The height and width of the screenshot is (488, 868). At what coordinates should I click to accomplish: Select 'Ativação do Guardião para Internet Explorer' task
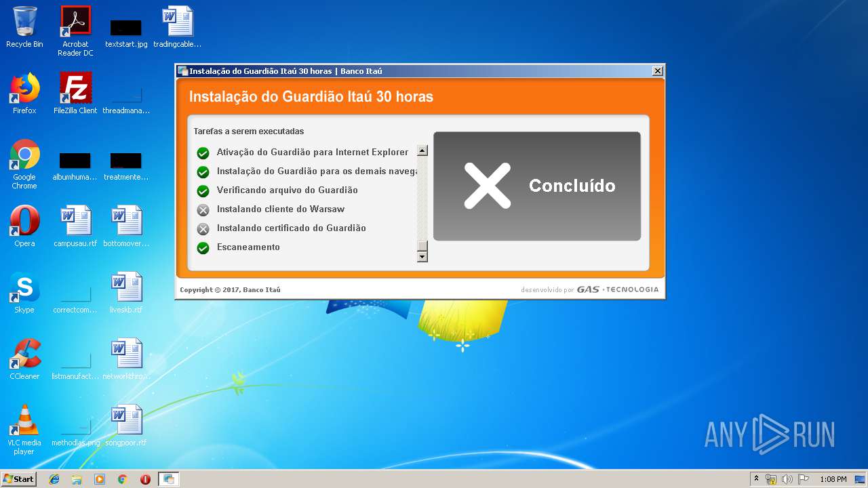tap(313, 152)
